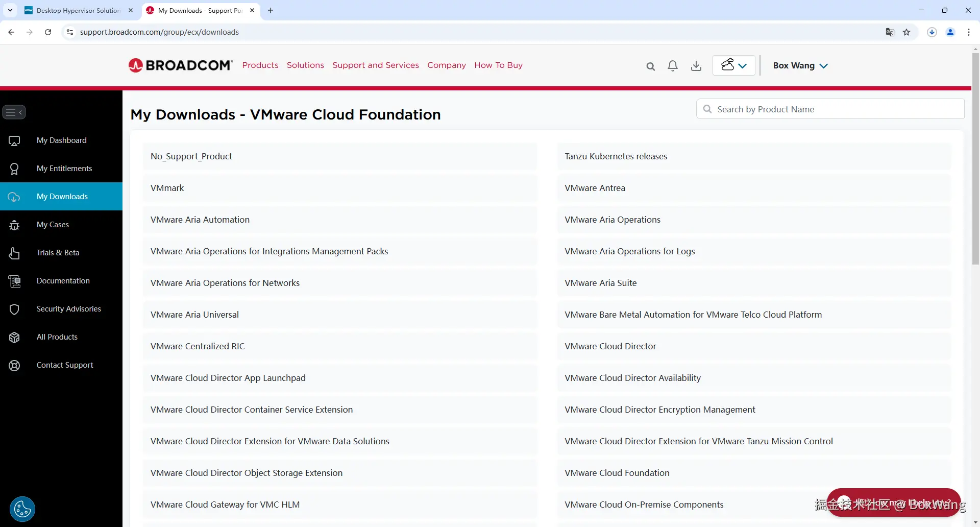Click the Documentation icon in sidebar
This screenshot has height=527, width=980.
point(14,281)
